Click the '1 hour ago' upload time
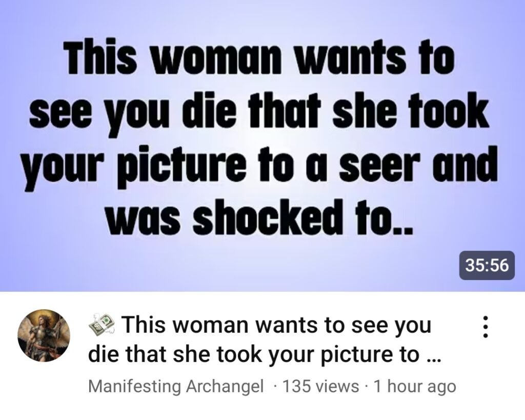The width and height of the screenshot is (525, 420). tap(414, 386)
